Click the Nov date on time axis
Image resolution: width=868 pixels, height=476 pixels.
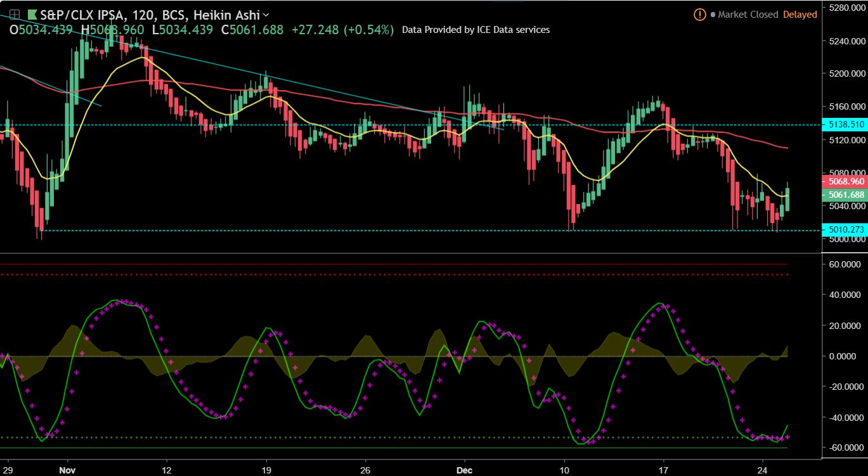pyautogui.click(x=67, y=470)
